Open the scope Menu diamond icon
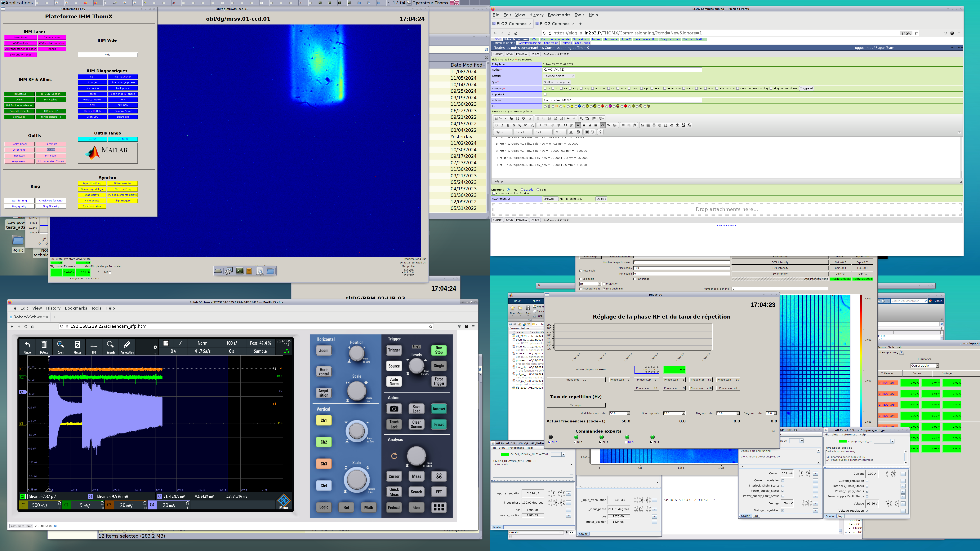The width and height of the screenshot is (980, 551). (x=283, y=501)
